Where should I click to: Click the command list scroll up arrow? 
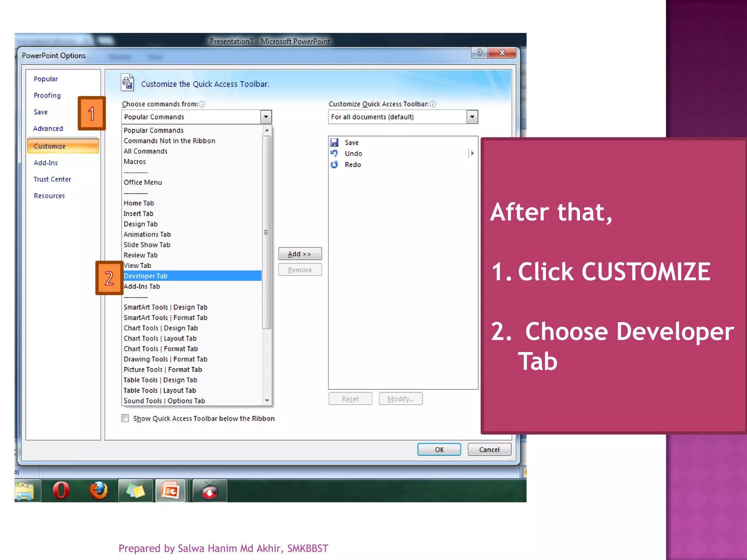click(x=267, y=130)
